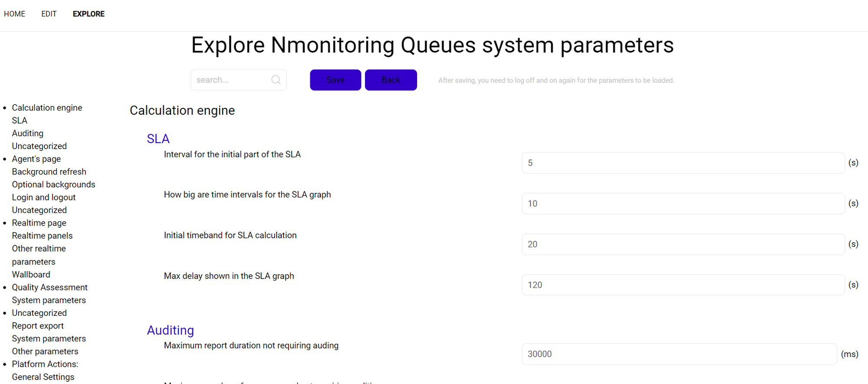Navigate to Optional backgrounds section
Image resolution: width=868 pixels, height=384 pixels.
(x=53, y=184)
